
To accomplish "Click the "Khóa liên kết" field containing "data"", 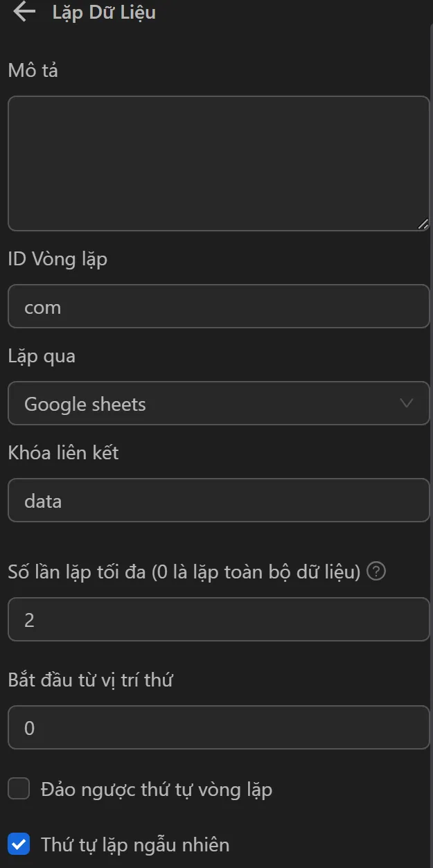I will coord(218,501).
